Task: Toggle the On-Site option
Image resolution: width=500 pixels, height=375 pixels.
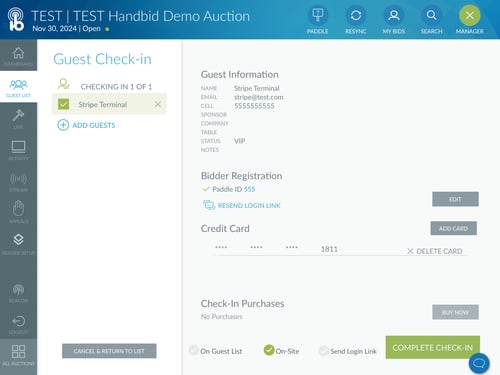Action: (269, 350)
